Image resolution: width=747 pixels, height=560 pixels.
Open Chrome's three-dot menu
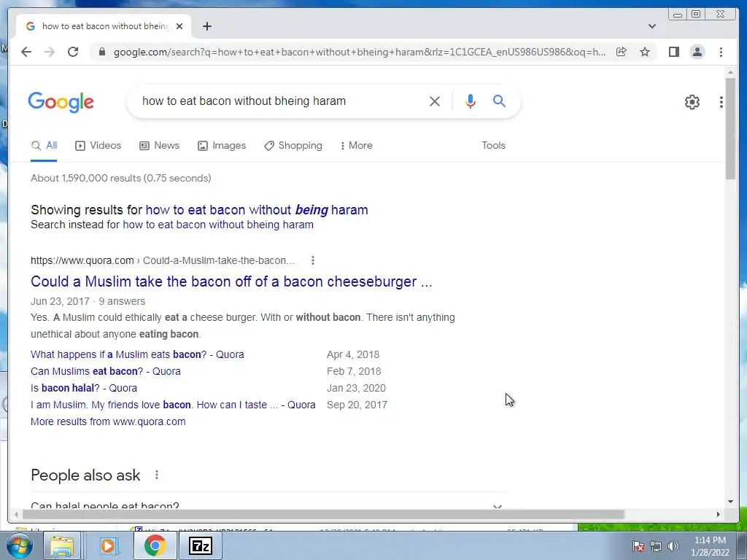click(721, 52)
